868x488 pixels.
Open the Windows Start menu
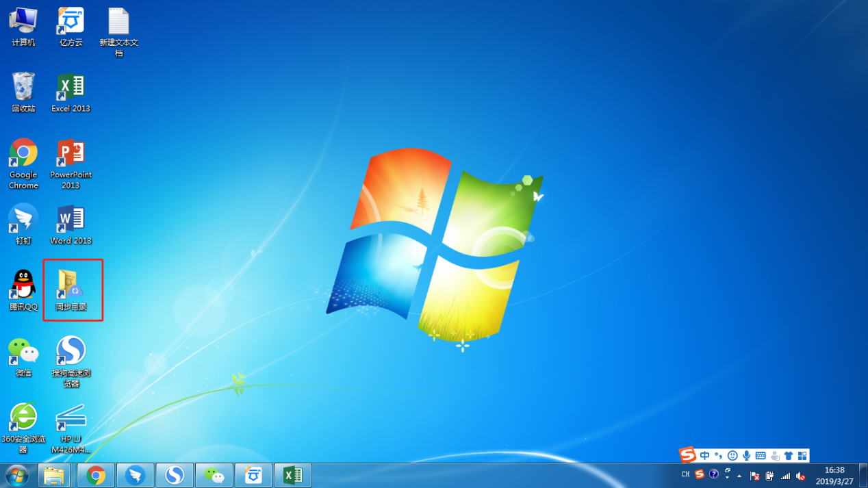pyautogui.click(x=16, y=475)
